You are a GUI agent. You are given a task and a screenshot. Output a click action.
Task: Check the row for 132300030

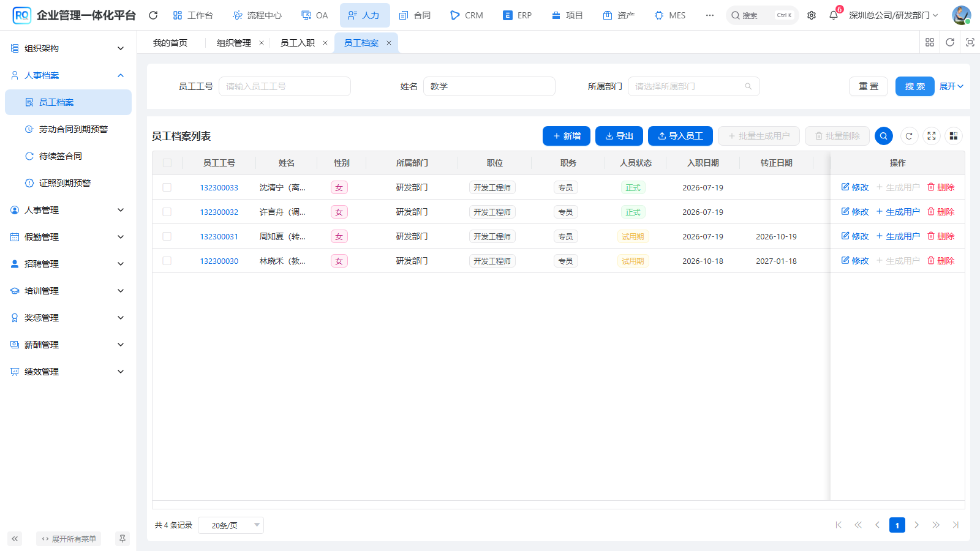(167, 261)
